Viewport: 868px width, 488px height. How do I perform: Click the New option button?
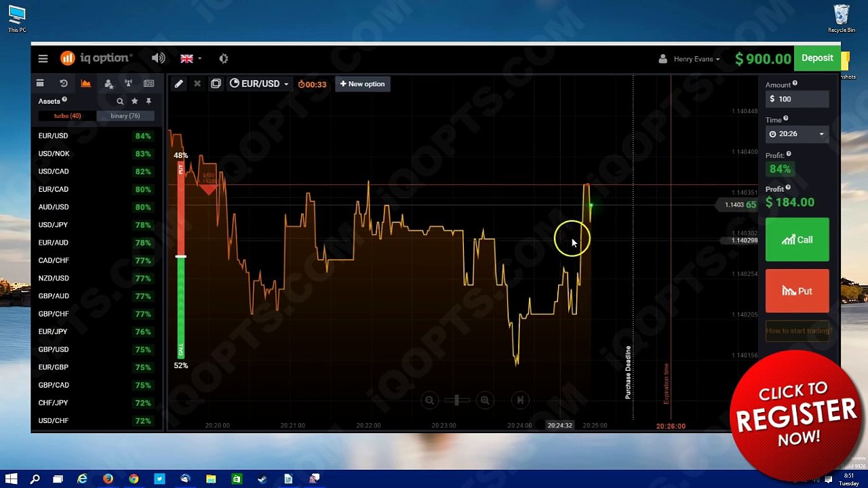[x=363, y=84]
